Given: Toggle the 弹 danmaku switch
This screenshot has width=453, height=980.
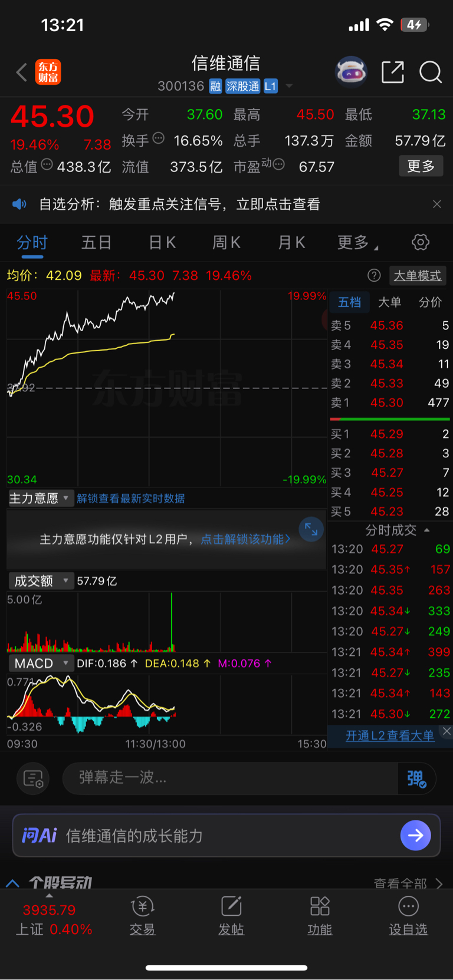Looking at the screenshot, I should (x=416, y=778).
